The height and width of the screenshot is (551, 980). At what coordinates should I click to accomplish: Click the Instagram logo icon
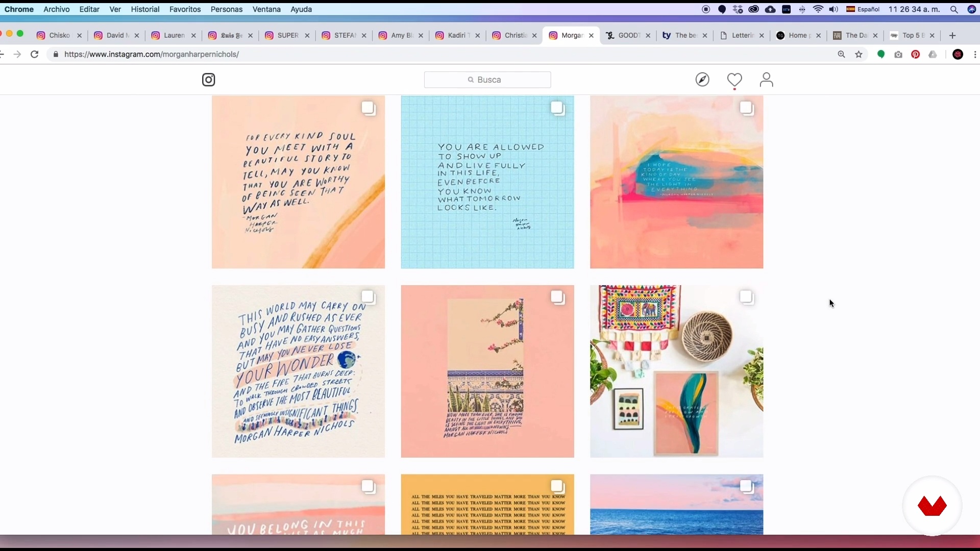click(x=208, y=80)
